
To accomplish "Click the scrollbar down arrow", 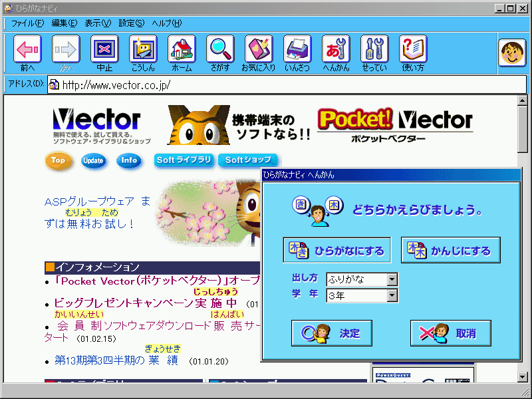I will (522, 376).
